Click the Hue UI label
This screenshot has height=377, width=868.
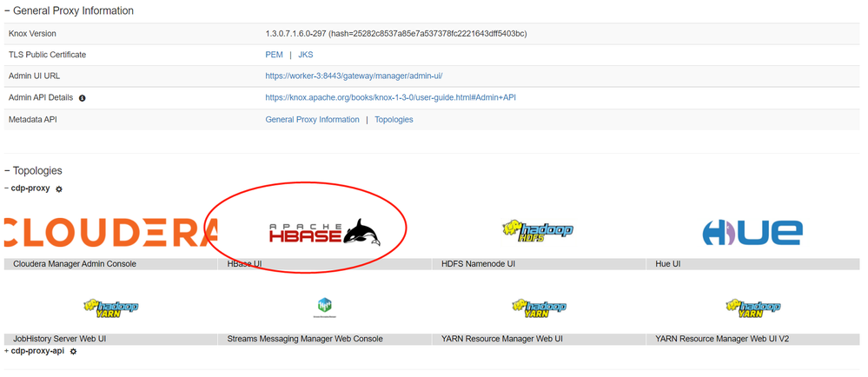[x=667, y=264]
